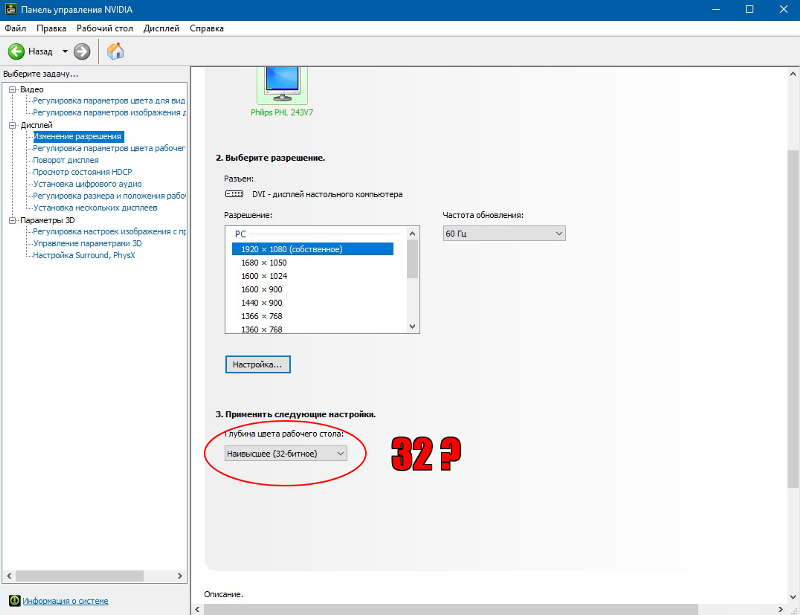Collapse the Параметры 3D tree node

tap(13, 220)
